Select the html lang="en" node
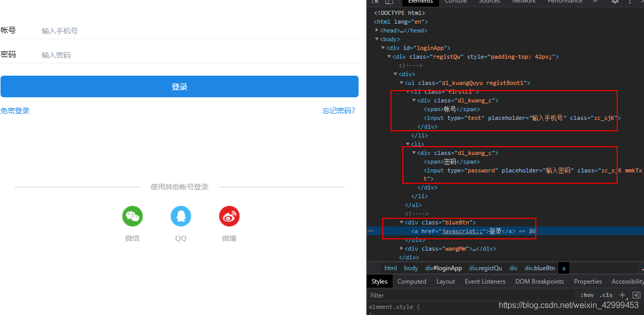The width and height of the screenshot is (644, 315). [401, 22]
